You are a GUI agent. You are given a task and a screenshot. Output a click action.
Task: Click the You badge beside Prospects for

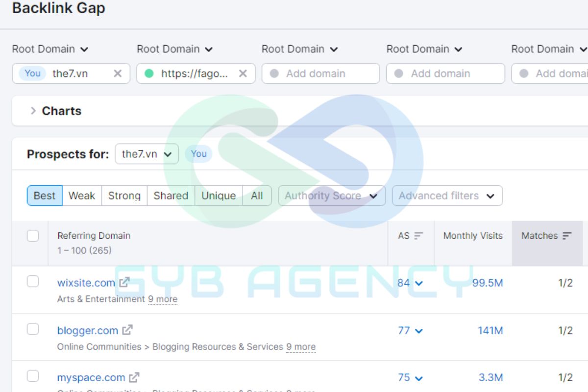(x=198, y=153)
